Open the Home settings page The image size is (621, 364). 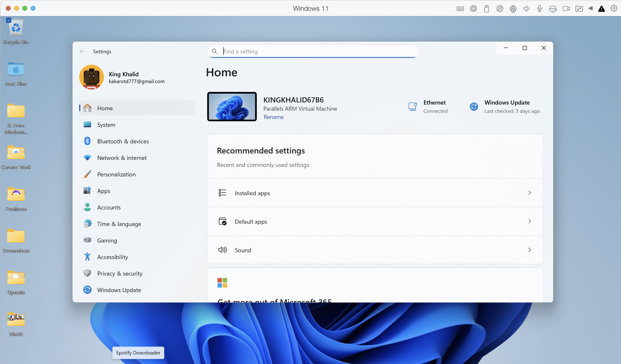(x=137, y=108)
